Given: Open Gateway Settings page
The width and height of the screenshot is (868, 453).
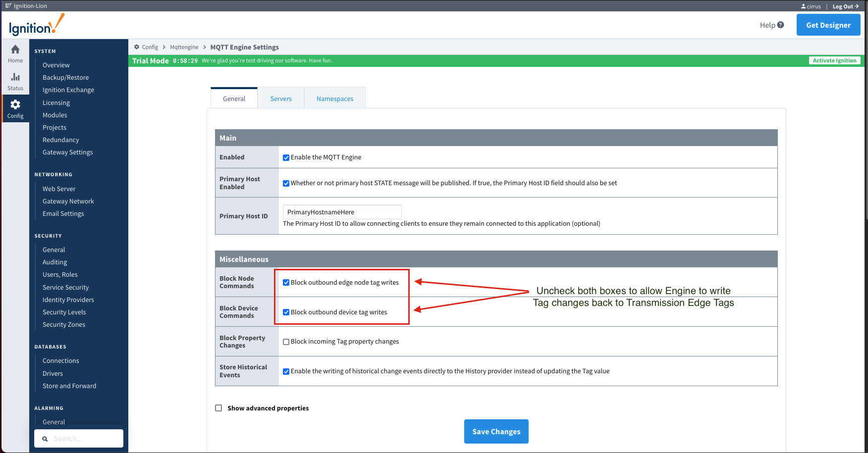Looking at the screenshot, I should coord(68,152).
